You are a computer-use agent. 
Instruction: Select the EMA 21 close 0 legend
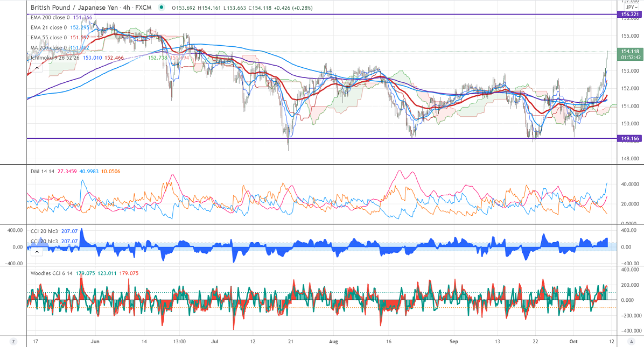48,27
